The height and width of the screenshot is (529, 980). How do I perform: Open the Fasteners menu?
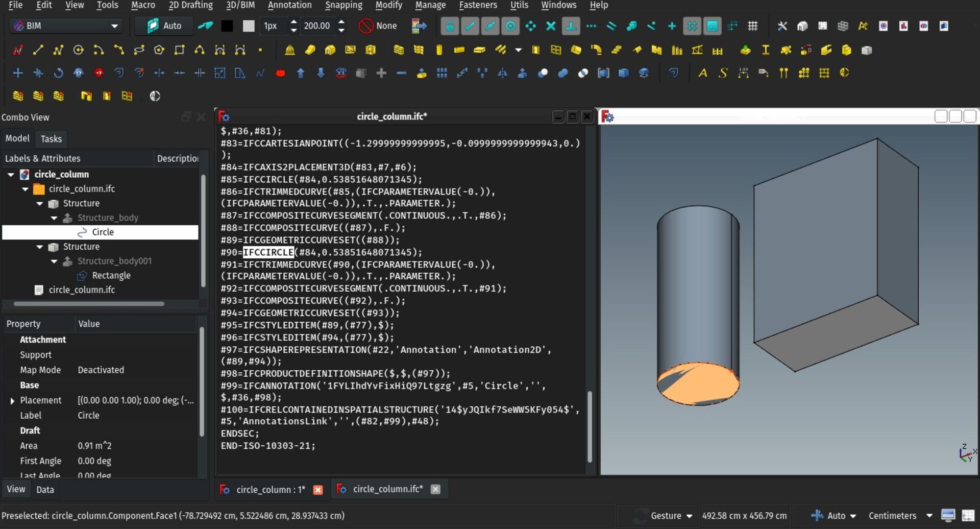(478, 5)
